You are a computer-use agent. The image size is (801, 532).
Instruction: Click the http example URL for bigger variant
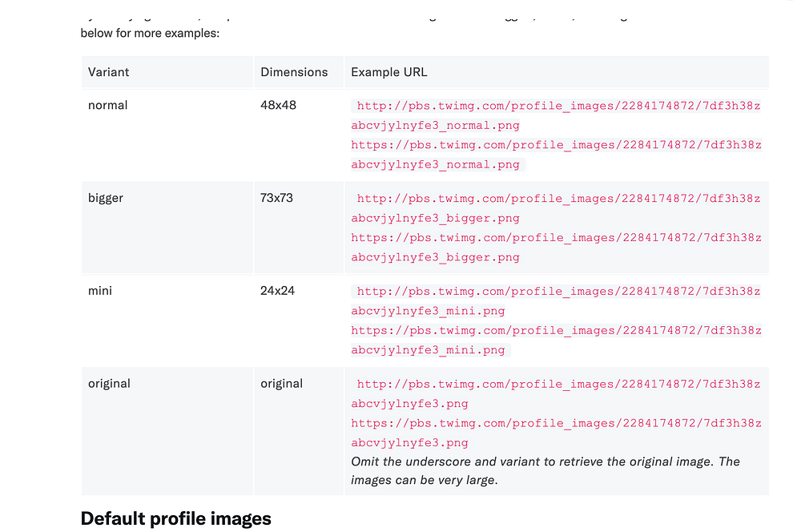pyautogui.click(x=556, y=199)
